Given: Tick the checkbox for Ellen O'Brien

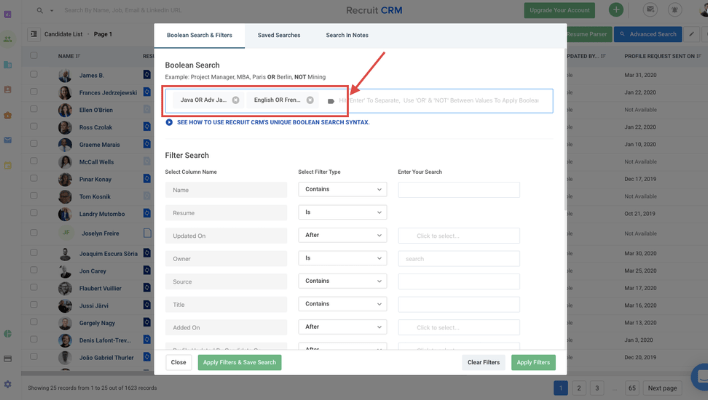Looking at the screenshot, I should 34,109.
